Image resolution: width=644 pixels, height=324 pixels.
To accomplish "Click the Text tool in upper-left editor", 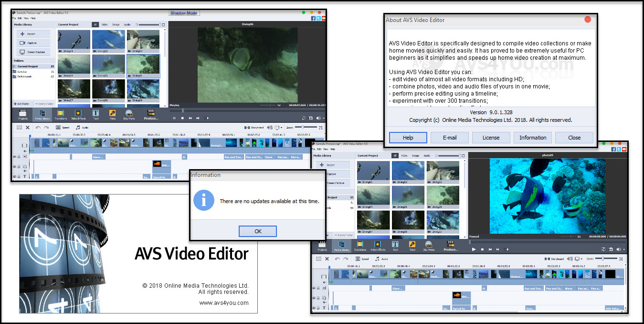I will 96,114.
